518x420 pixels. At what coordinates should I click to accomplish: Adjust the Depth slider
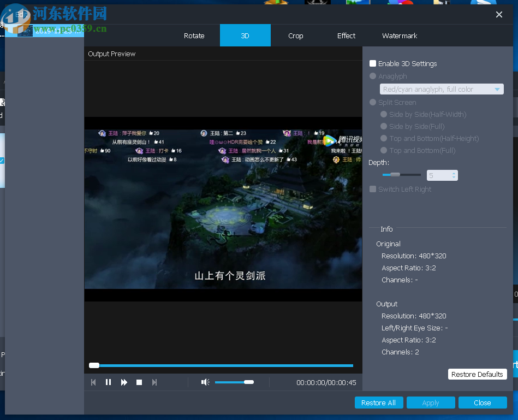[x=394, y=174]
